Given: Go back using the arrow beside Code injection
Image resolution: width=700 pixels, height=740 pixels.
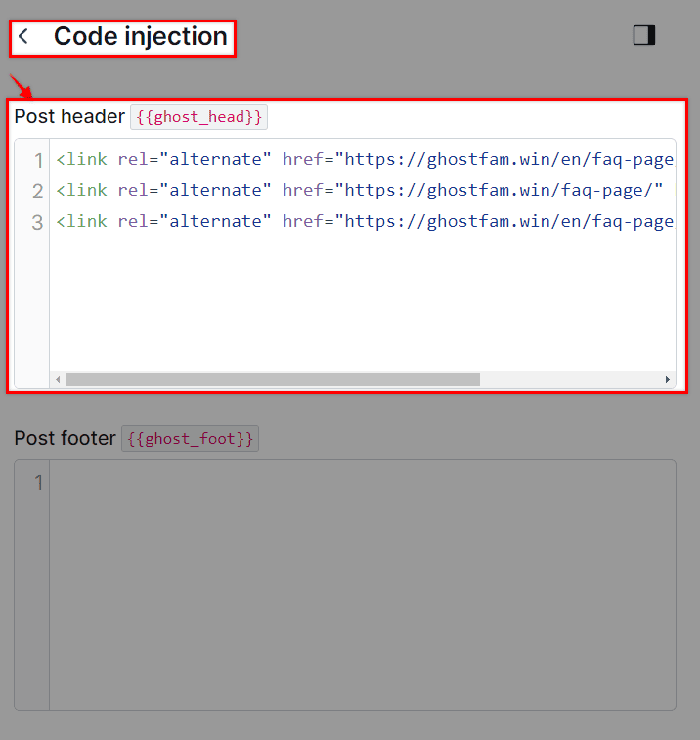Looking at the screenshot, I should tap(23, 36).
